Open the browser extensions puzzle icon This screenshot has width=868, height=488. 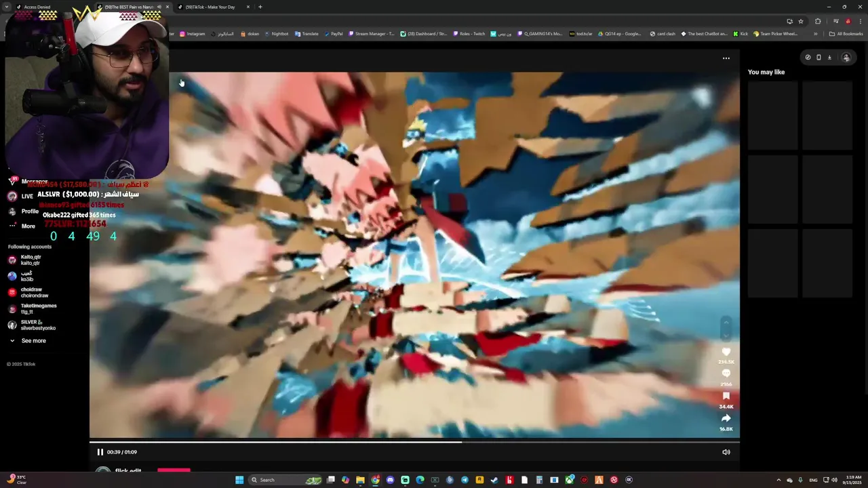(x=818, y=21)
